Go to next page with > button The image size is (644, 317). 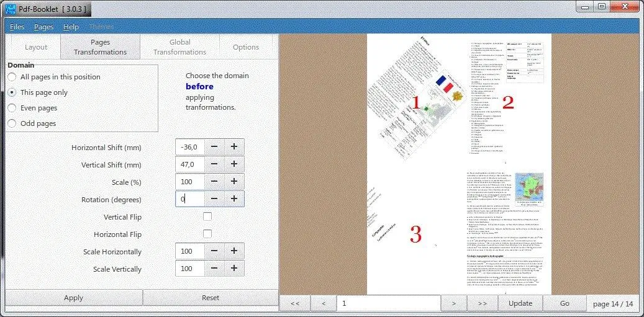pyautogui.click(x=454, y=303)
